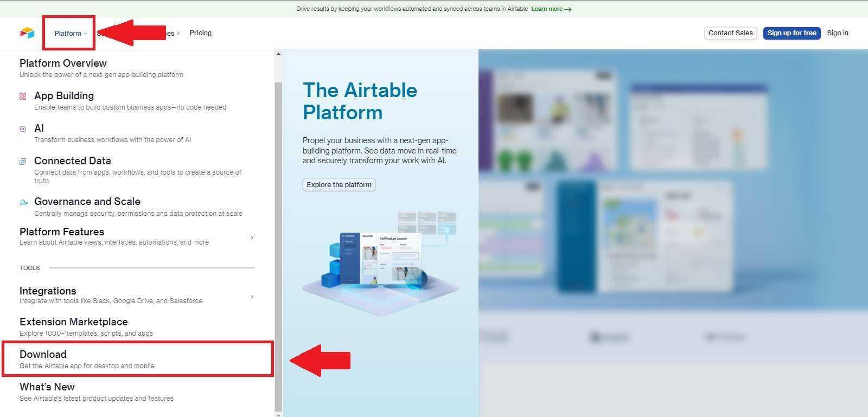Click the TOOLS section label

click(30, 268)
